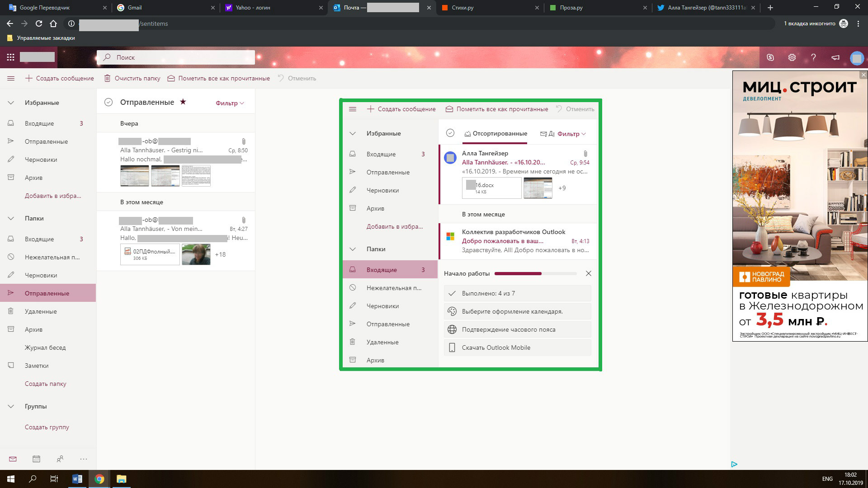This screenshot has height=488, width=868.
Task: Click the Создать папку link
Action: point(45,384)
